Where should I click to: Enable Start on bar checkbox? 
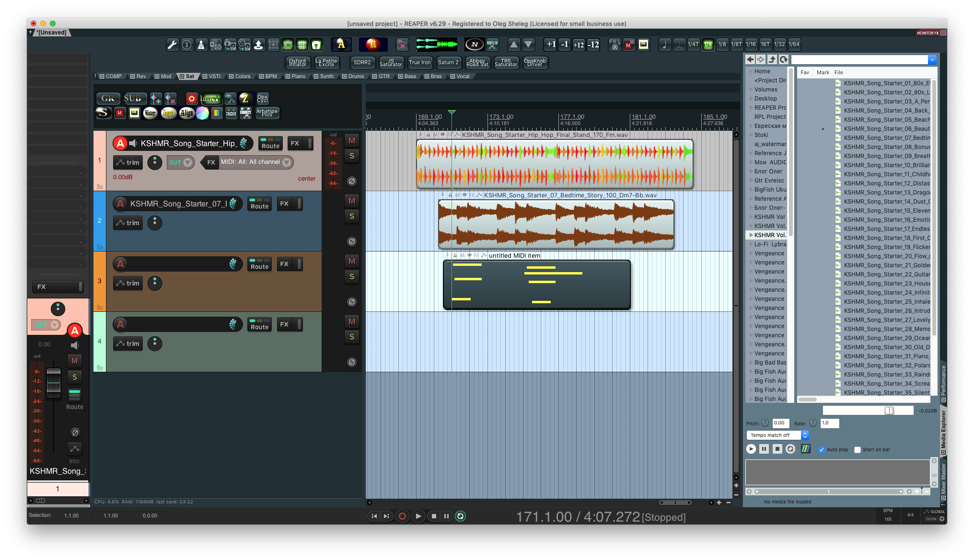858,450
